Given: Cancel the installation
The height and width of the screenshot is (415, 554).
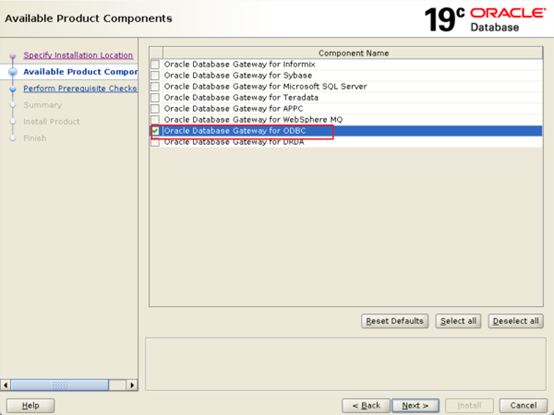Looking at the screenshot, I should point(523,405).
